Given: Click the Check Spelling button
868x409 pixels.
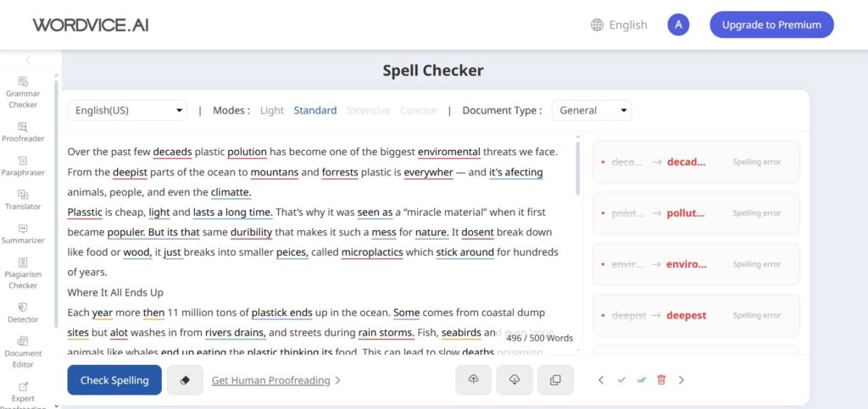Looking at the screenshot, I should click(x=114, y=380).
